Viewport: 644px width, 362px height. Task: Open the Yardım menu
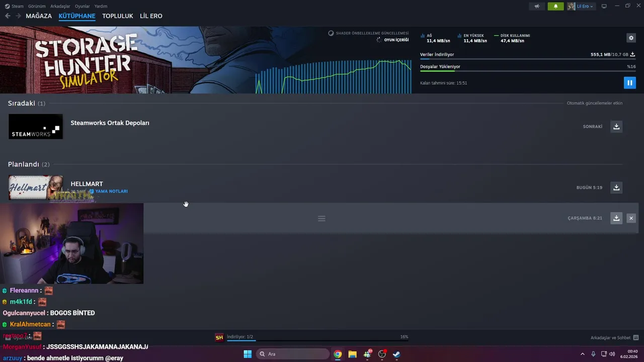[101, 6]
